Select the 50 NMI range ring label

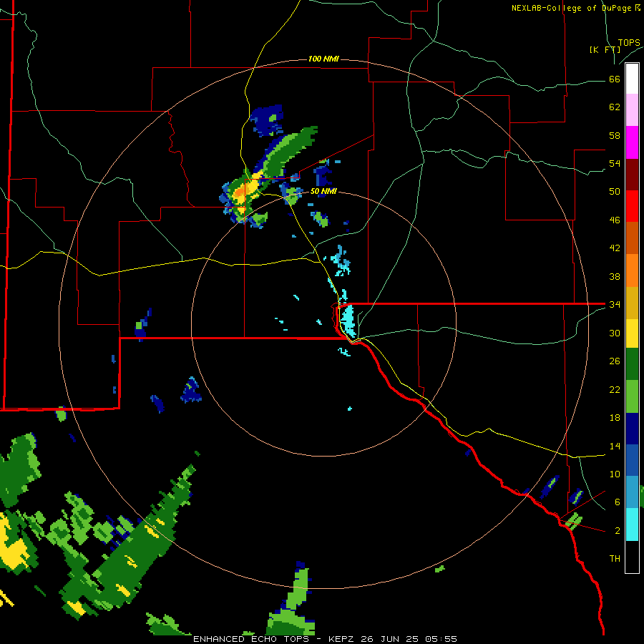323,191
